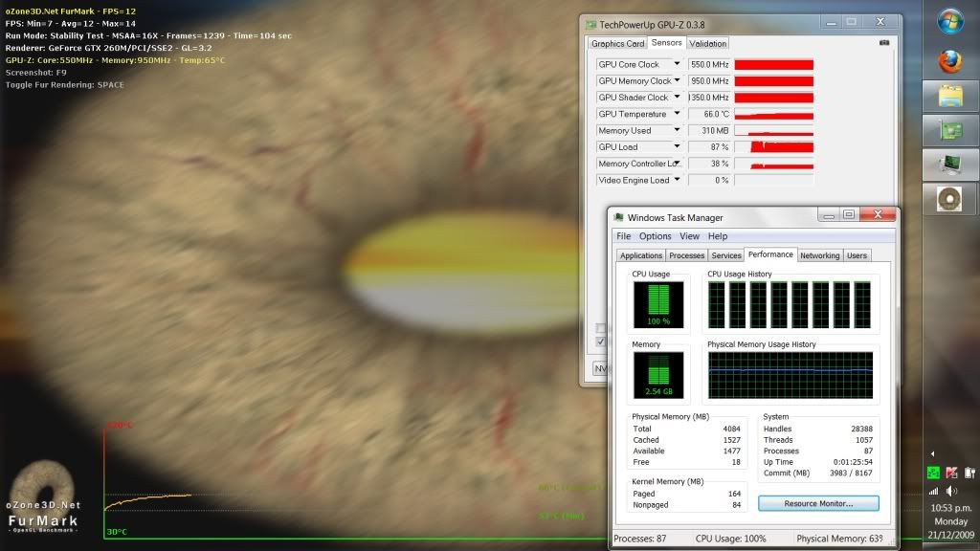
Task: Go to the Networking tab
Action: [x=819, y=255]
